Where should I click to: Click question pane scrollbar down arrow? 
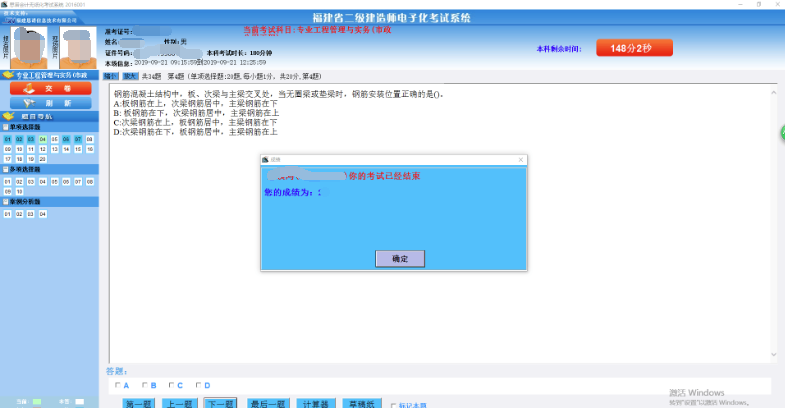773,354
